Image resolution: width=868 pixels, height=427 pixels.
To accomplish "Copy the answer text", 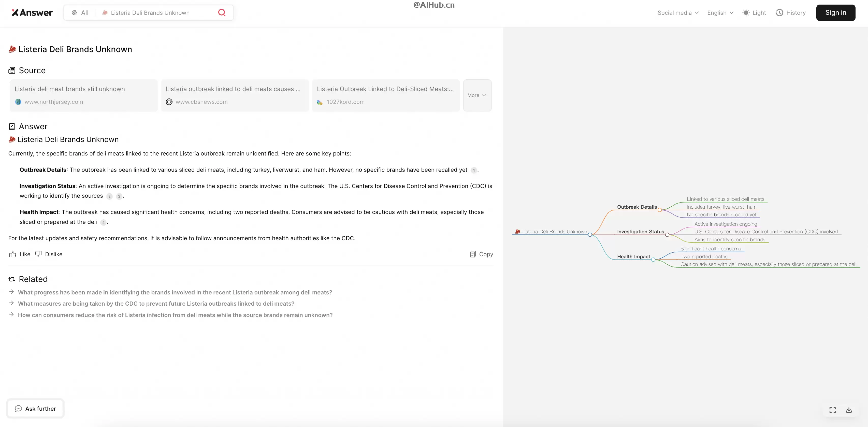I will coord(482,254).
